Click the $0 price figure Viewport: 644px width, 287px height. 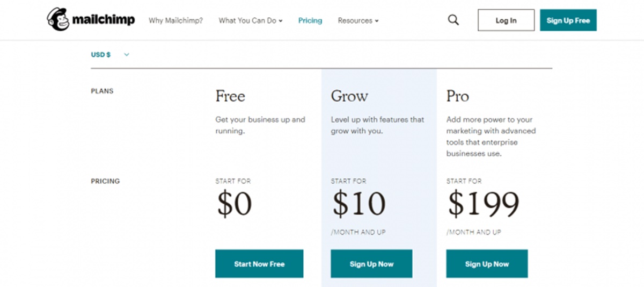[x=235, y=204]
